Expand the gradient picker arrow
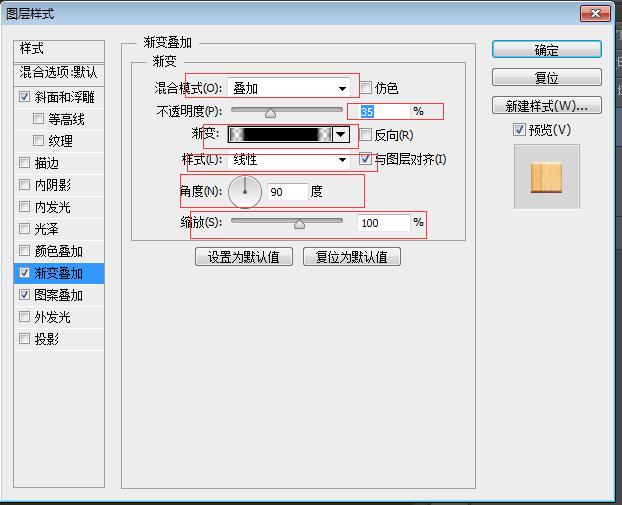Screen dimensions: 622x505 click(x=341, y=134)
